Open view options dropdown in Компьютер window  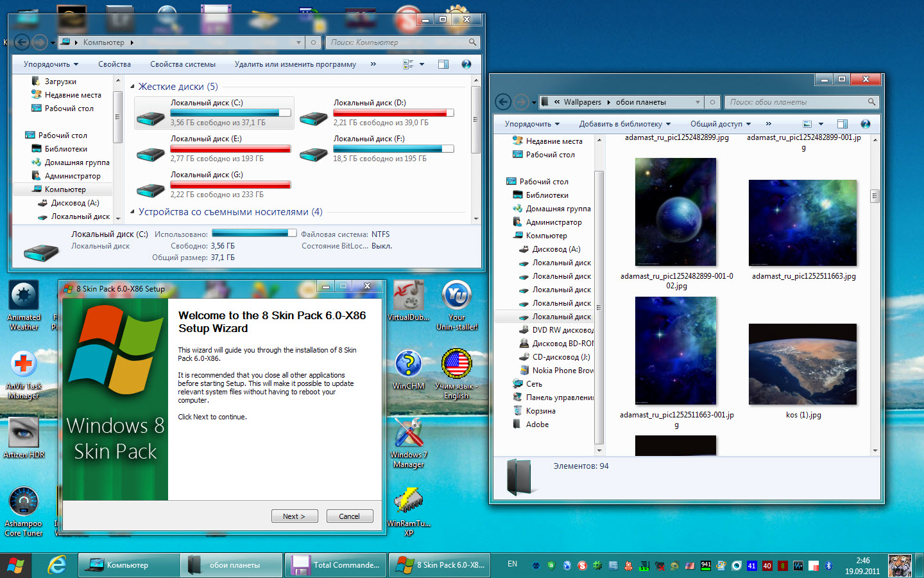[x=422, y=64]
